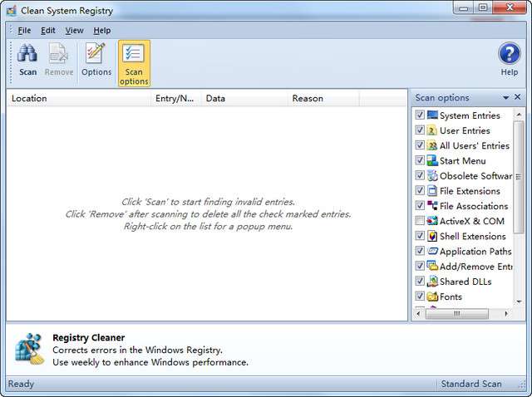Open Options with the pencil checklist icon

[x=96, y=53]
